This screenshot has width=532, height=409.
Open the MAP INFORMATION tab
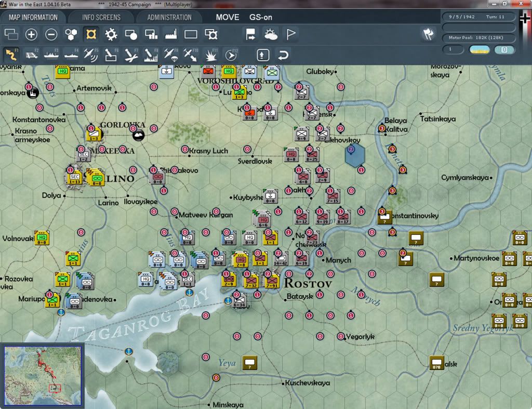click(x=33, y=17)
